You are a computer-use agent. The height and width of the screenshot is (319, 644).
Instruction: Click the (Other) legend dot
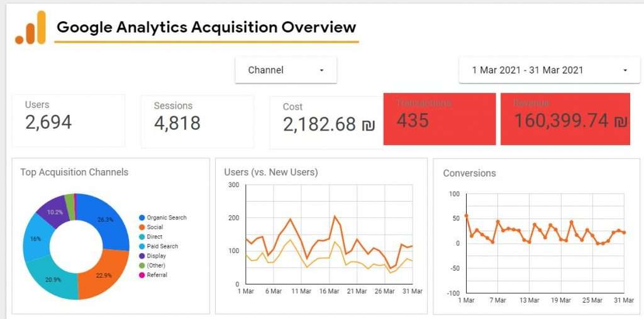(x=142, y=266)
